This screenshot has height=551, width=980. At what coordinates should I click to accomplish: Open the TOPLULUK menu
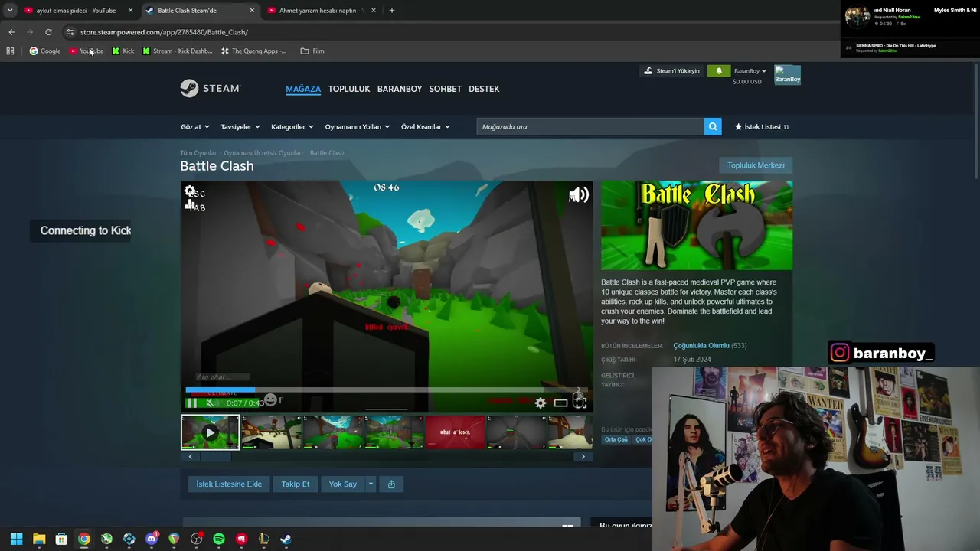(349, 89)
